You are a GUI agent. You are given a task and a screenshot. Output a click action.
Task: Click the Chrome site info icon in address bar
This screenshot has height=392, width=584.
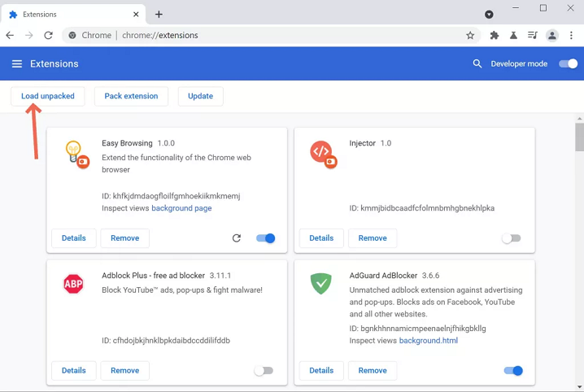72,35
